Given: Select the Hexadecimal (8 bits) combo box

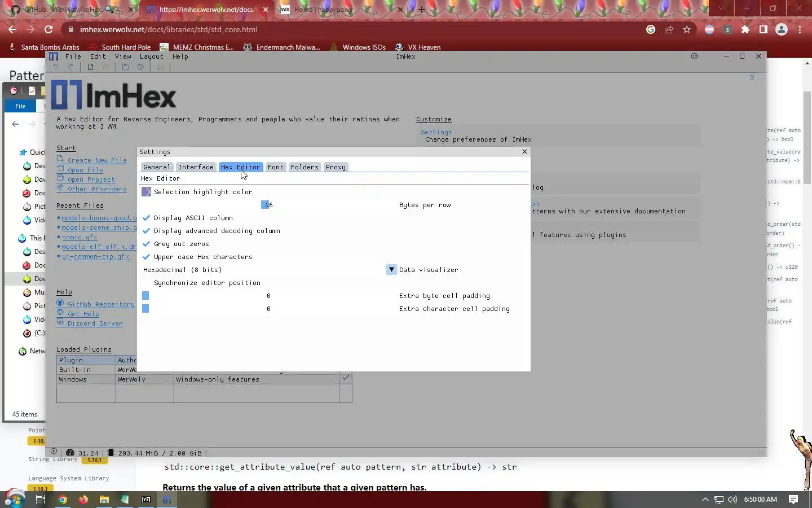Looking at the screenshot, I should click(270, 270).
